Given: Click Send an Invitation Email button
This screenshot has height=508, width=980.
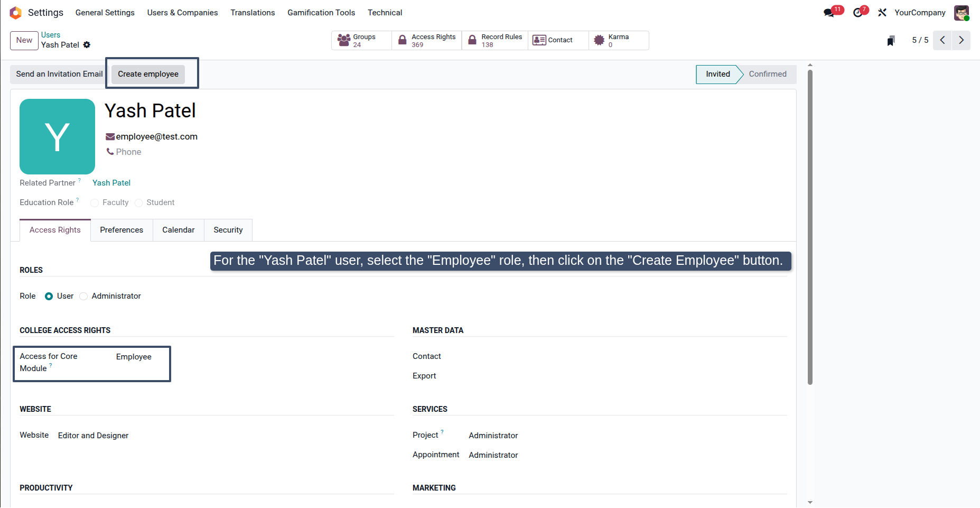Looking at the screenshot, I should pyautogui.click(x=59, y=74).
